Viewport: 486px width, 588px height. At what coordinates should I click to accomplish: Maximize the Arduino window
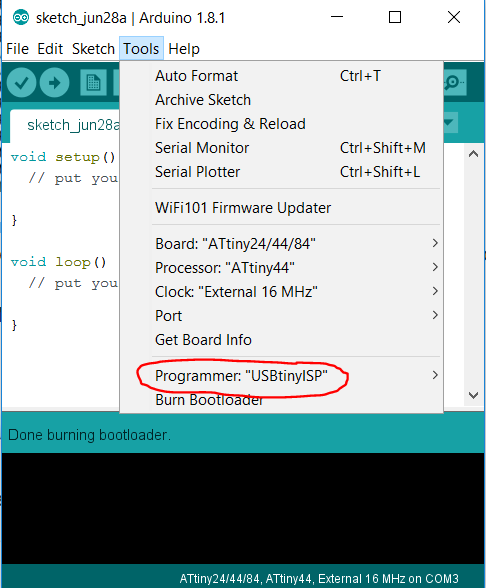pyautogui.click(x=394, y=17)
